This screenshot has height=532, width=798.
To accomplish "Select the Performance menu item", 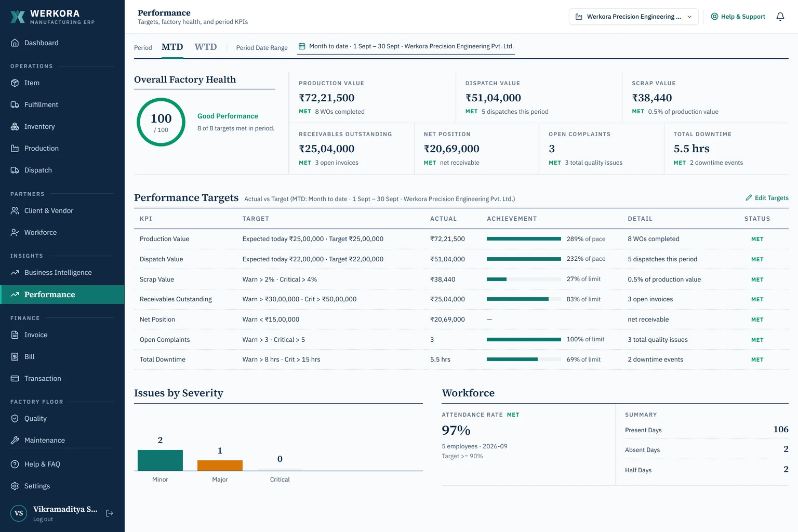I will pyautogui.click(x=62, y=295).
